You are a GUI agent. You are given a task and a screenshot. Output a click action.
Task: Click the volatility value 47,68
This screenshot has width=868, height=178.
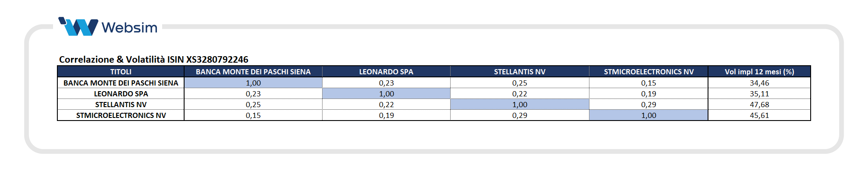759,105
